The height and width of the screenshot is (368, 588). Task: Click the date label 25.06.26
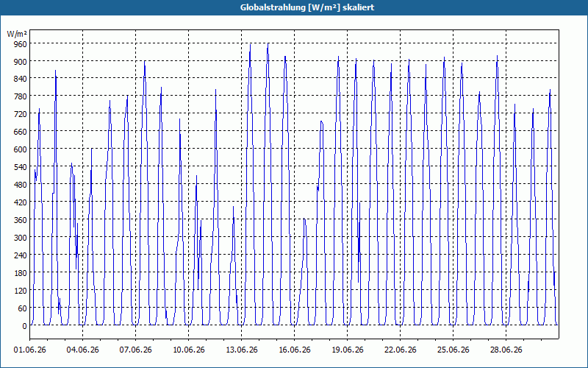[453, 350]
